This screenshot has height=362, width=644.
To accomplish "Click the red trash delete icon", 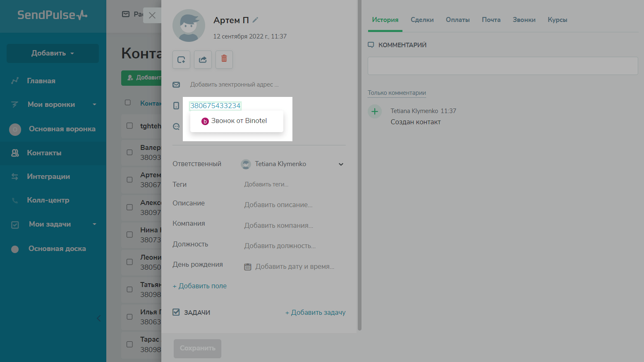I will click(224, 59).
